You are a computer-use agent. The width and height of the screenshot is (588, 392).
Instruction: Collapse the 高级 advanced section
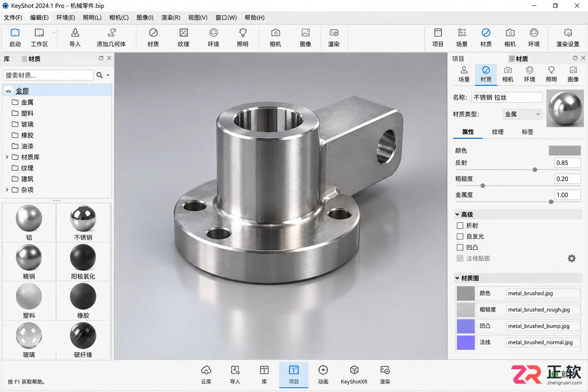tap(457, 214)
